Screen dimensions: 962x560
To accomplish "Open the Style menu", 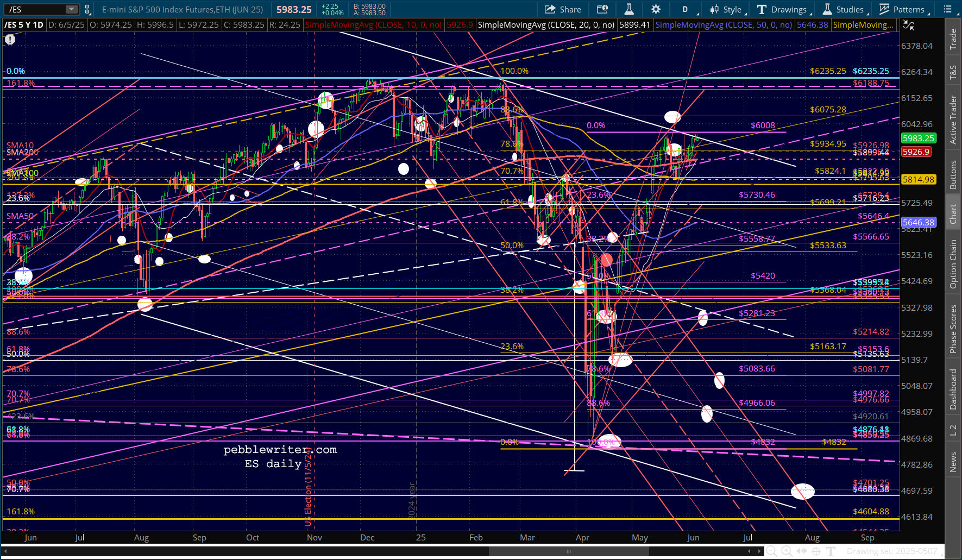I will (727, 9).
